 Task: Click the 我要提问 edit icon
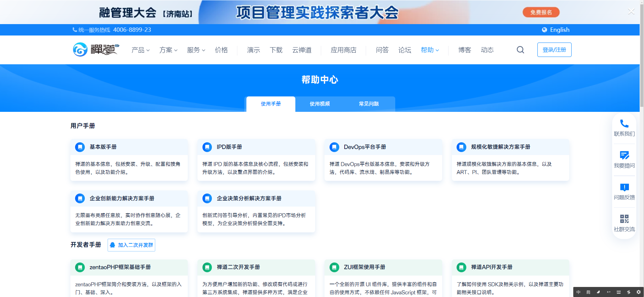624,155
